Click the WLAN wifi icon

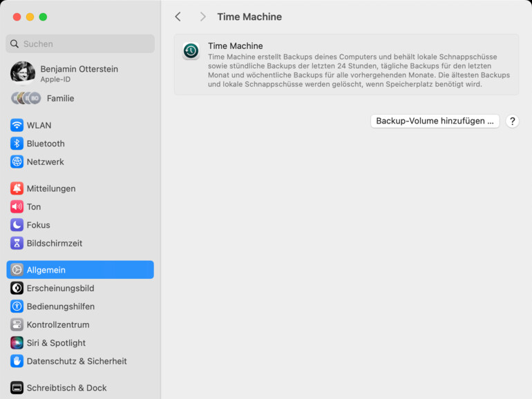17,125
